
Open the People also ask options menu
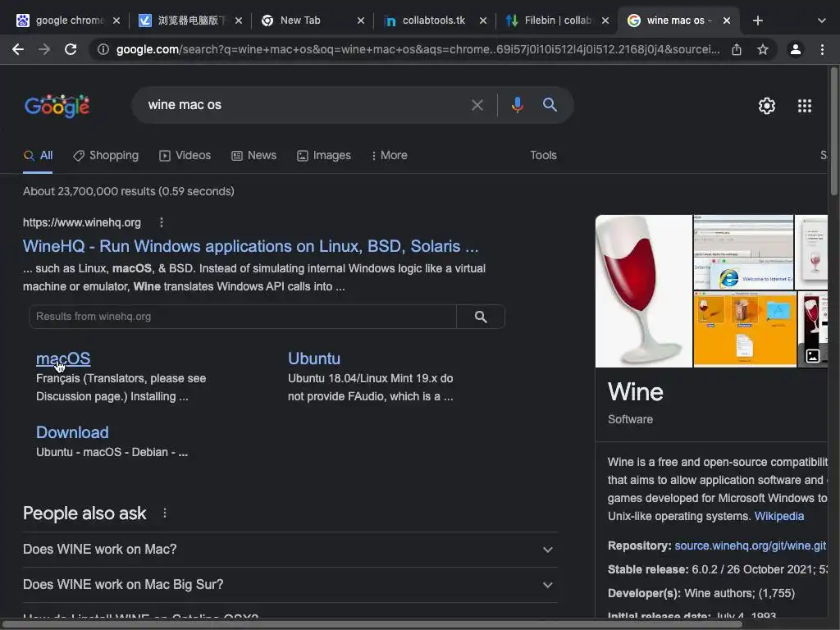[165, 514]
